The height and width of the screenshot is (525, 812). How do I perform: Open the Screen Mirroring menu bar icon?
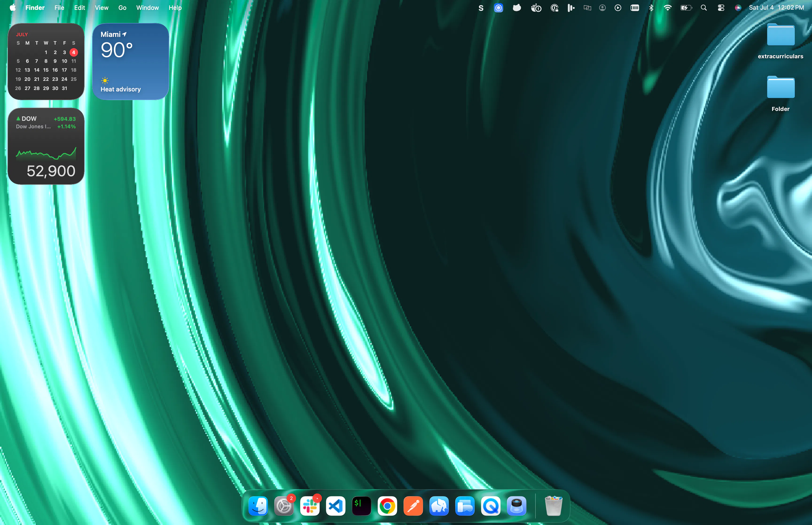coord(587,8)
